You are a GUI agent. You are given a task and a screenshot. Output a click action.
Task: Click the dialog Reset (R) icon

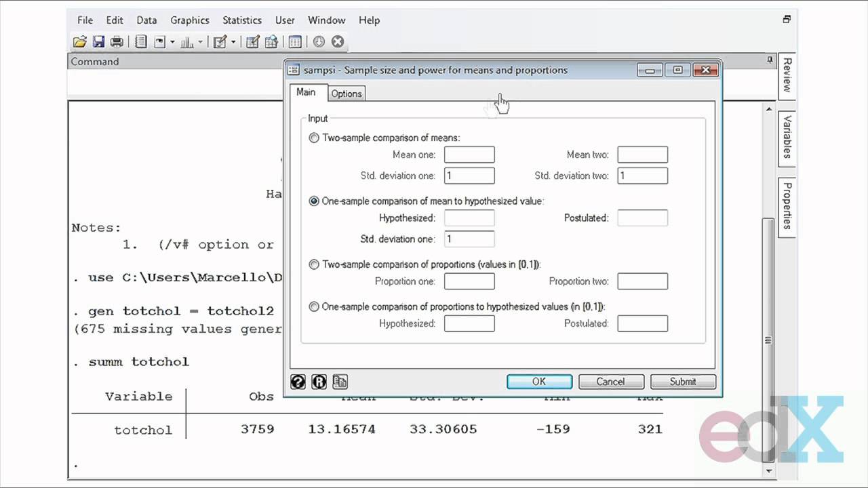pos(319,382)
